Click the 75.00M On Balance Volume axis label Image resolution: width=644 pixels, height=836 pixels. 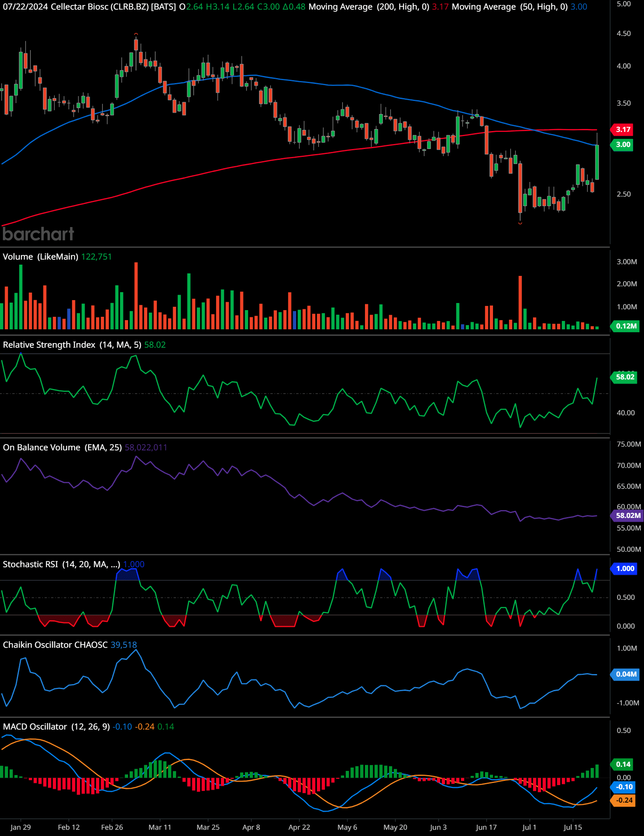point(629,444)
